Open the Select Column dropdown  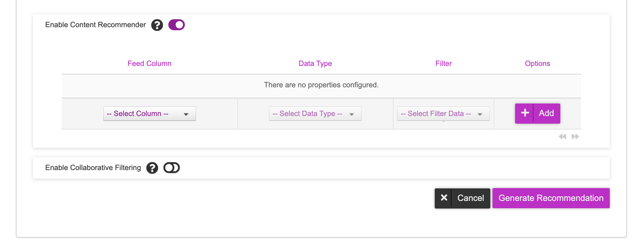coord(150,114)
